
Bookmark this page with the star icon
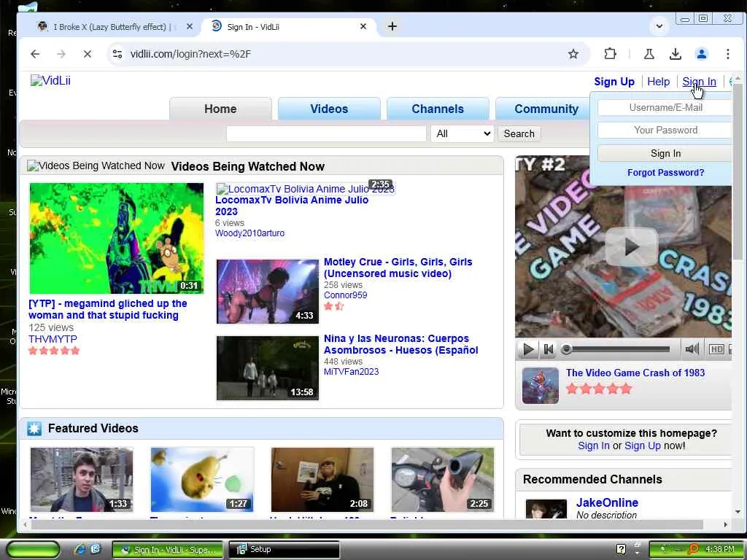[x=573, y=54]
